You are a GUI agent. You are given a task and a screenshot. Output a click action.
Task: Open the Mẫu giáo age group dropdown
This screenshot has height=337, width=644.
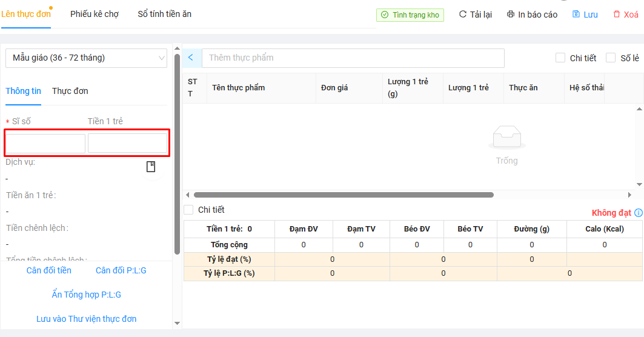pyautogui.click(x=86, y=58)
